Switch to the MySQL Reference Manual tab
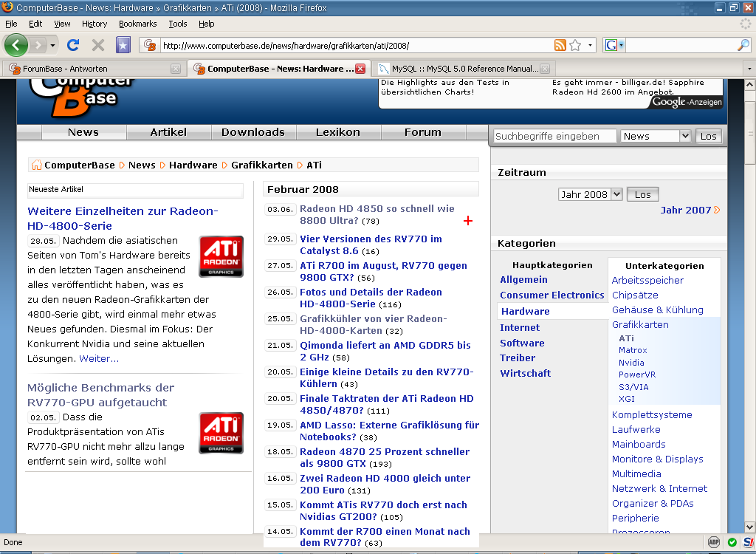Screen dimensions: 756x554 pos(464,69)
